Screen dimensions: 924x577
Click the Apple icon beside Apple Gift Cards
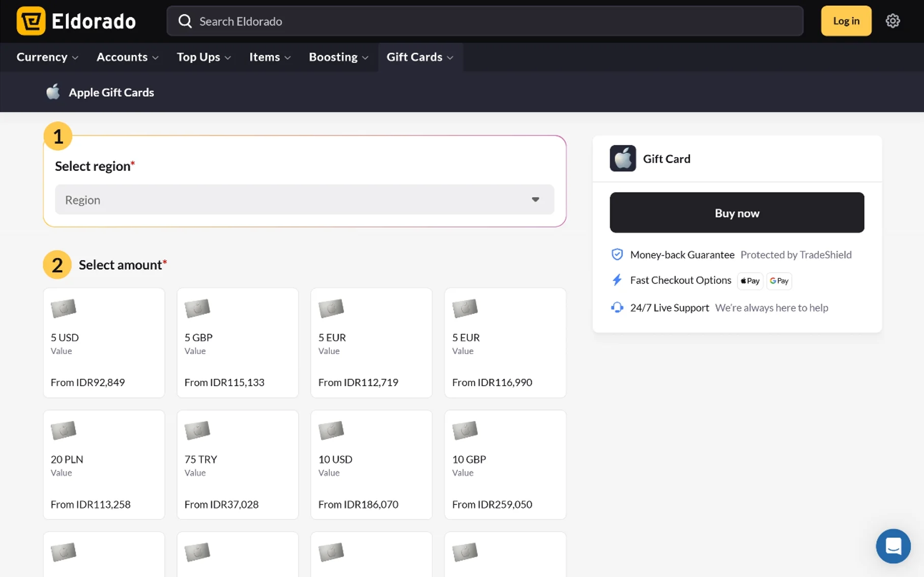(x=53, y=92)
